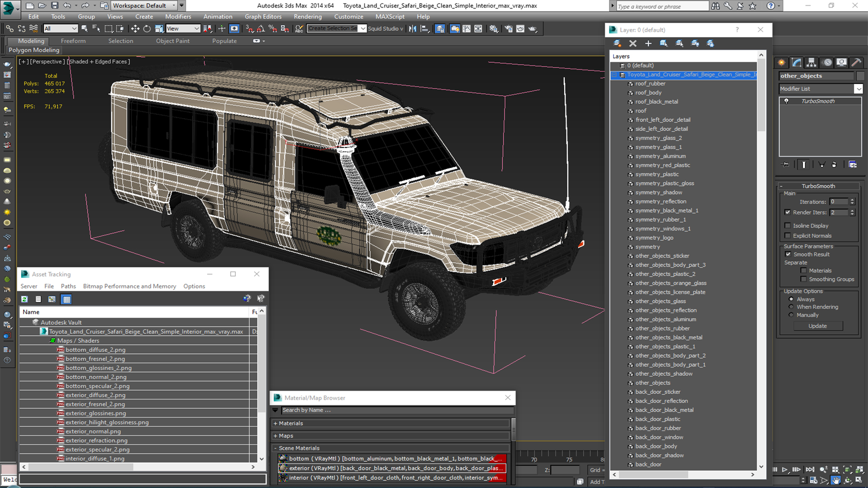Screen dimensions: 868x488
Task: Open the Modifiers menu
Action: pyautogui.click(x=178, y=17)
